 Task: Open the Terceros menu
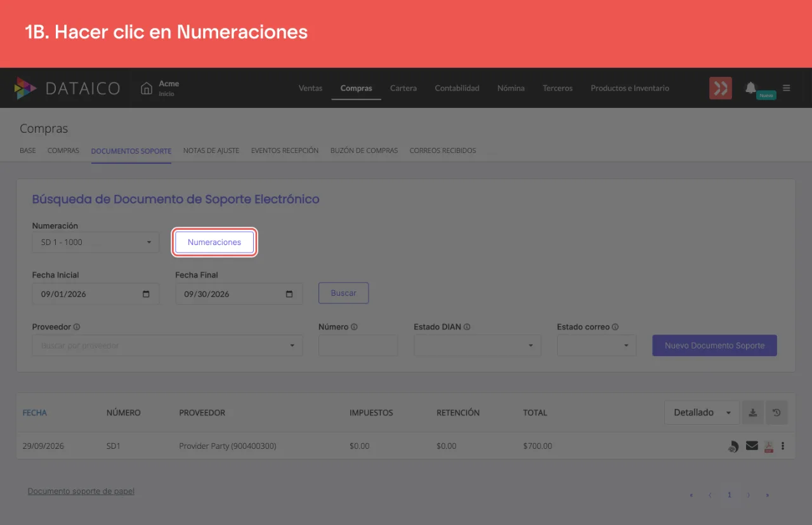click(x=558, y=88)
